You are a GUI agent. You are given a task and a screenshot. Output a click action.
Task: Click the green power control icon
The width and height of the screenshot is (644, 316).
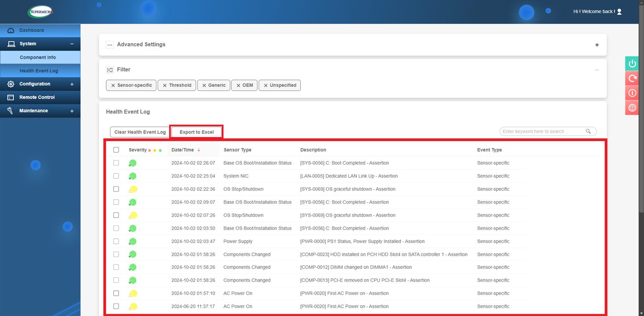click(632, 63)
